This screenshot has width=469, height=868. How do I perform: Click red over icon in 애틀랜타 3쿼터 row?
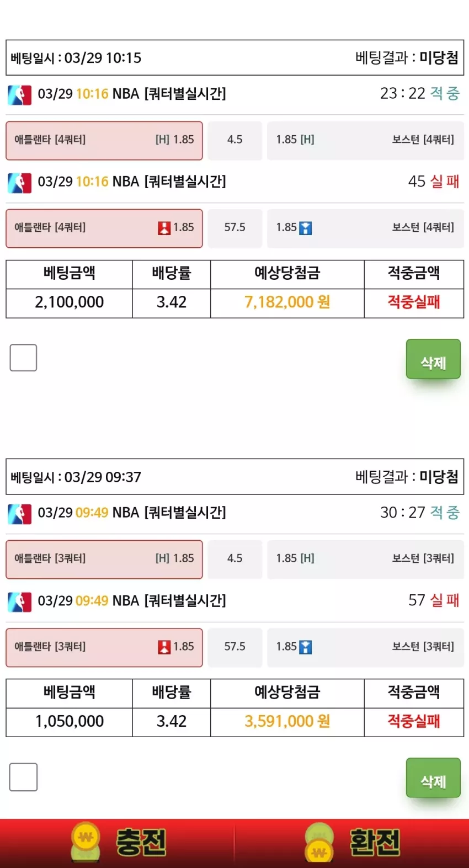tap(164, 647)
